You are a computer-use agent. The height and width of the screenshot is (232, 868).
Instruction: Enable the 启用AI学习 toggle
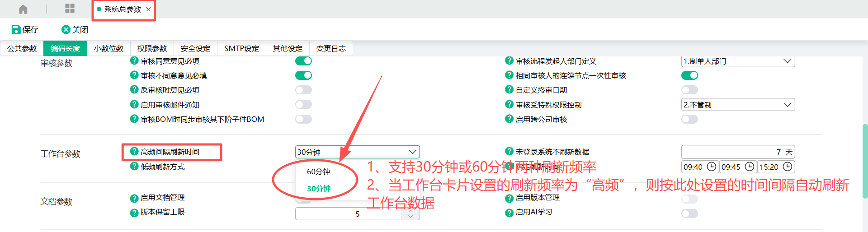(x=689, y=213)
